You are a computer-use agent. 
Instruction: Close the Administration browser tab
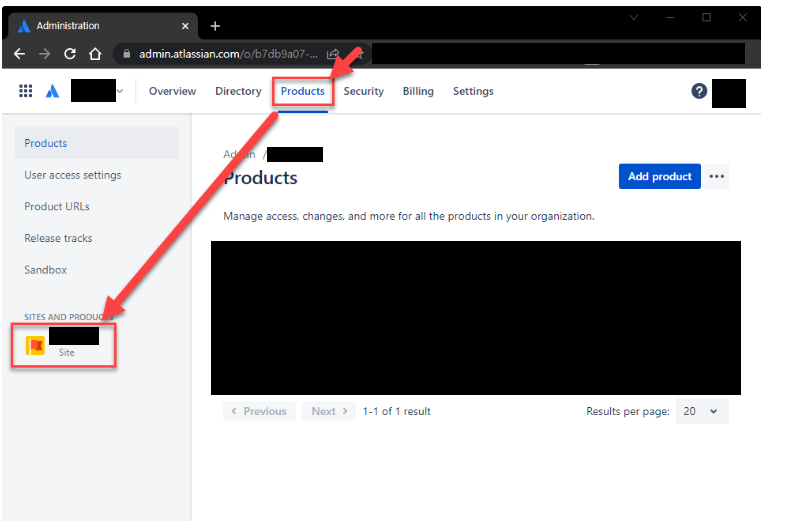(185, 26)
